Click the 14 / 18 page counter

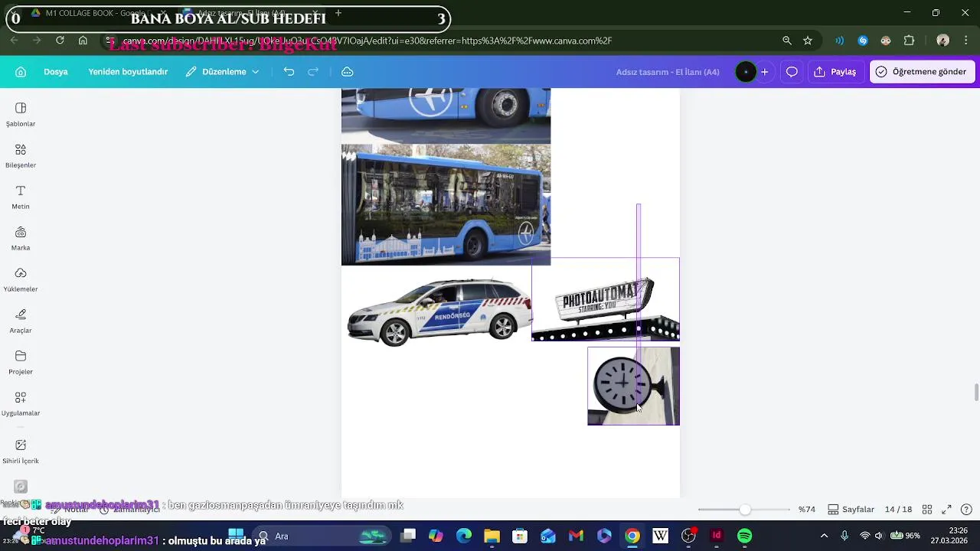point(898,510)
